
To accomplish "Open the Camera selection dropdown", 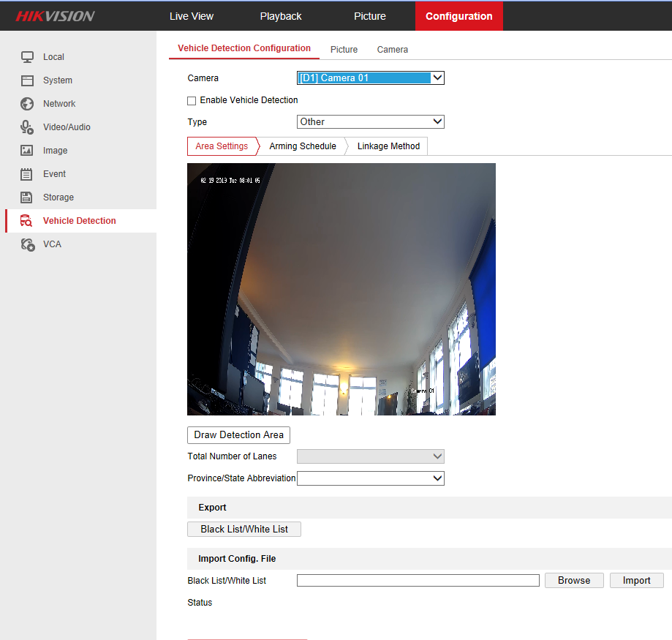I will 370,78.
